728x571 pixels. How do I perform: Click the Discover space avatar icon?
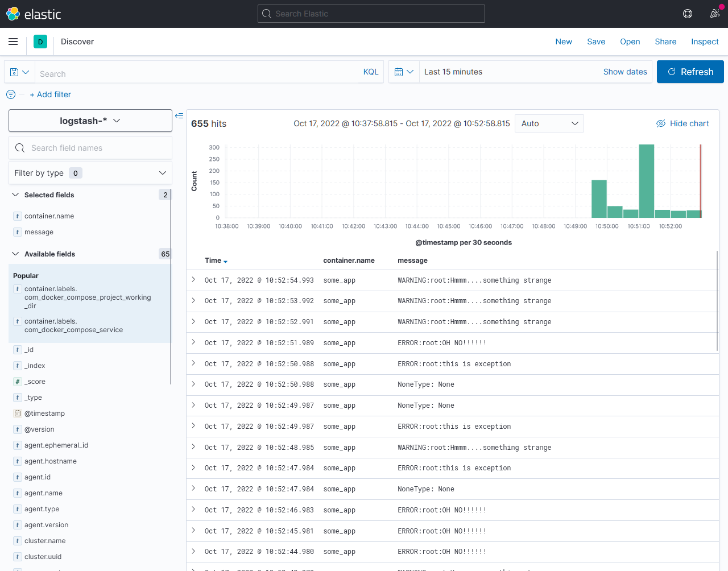tap(40, 42)
